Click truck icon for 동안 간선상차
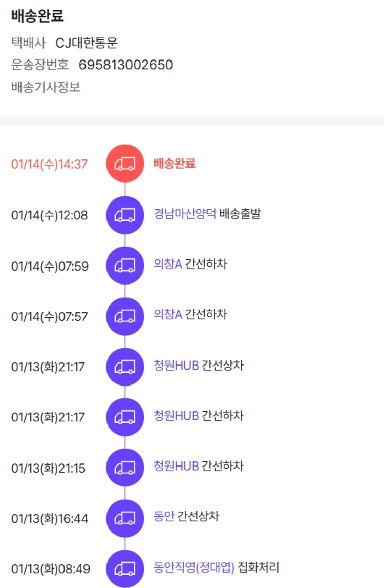The width and height of the screenshot is (384, 588). 125,518
